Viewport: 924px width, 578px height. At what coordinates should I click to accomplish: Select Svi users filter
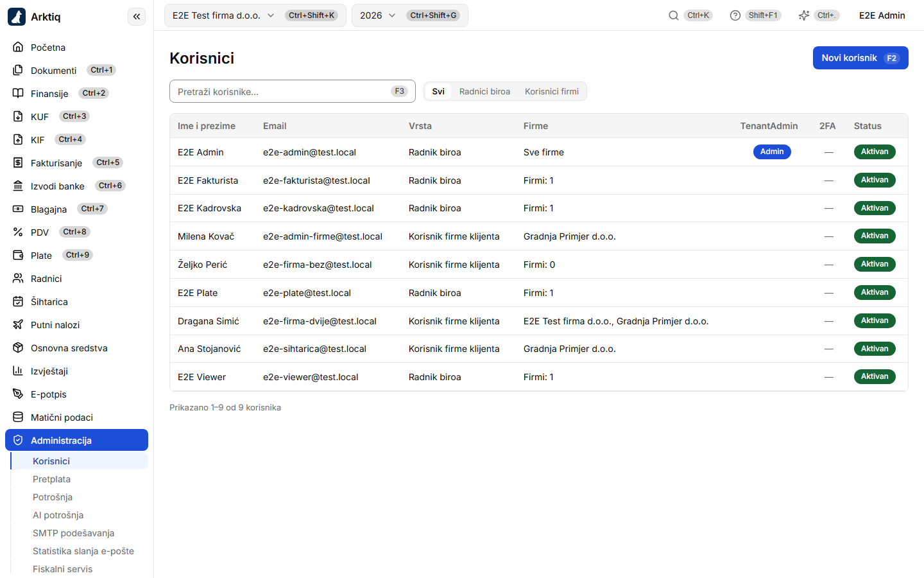tap(438, 91)
